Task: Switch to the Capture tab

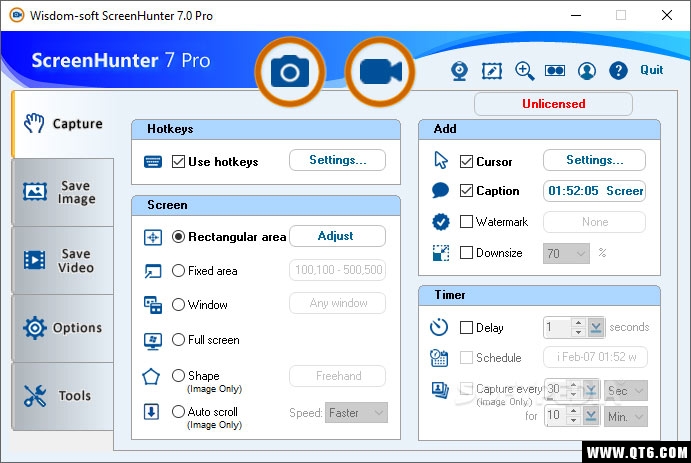Action: [63, 124]
